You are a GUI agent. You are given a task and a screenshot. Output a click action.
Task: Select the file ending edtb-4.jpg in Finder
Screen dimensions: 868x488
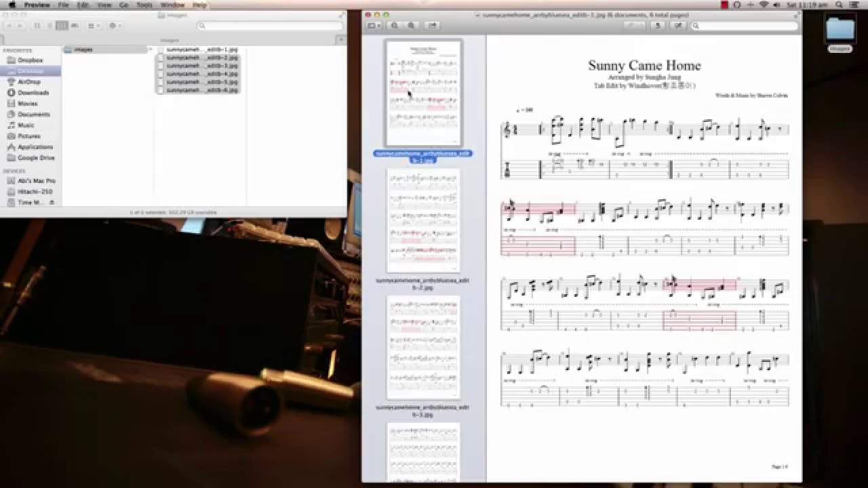coord(197,74)
